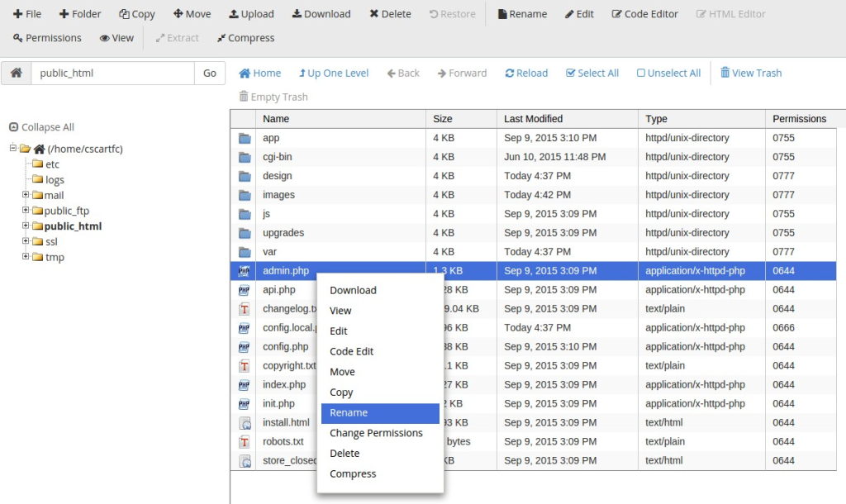This screenshot has width=846, height=504.
Task: Click Up One Level link
Action: coord(333,73)
